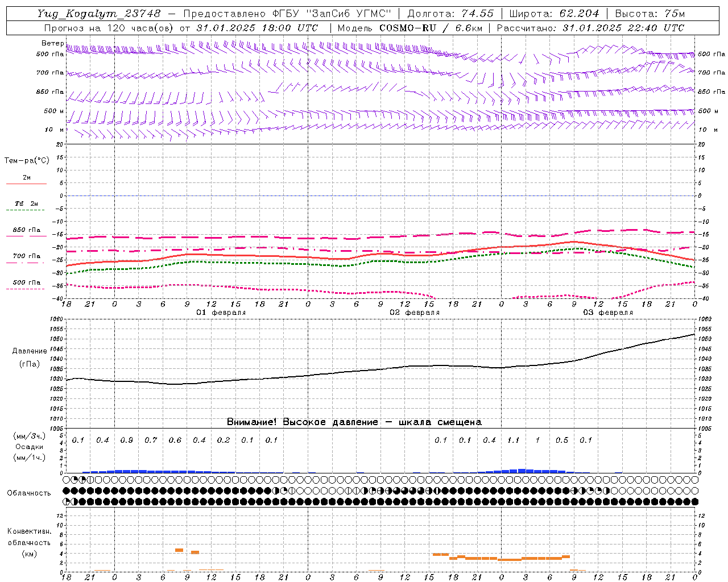Click the '01 февраля' date label
The image size is (728, 582).
click(x=221, y=313)
